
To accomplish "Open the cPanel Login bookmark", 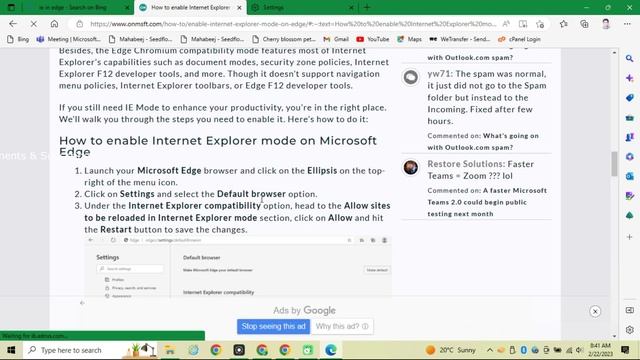I will [519, 39].
